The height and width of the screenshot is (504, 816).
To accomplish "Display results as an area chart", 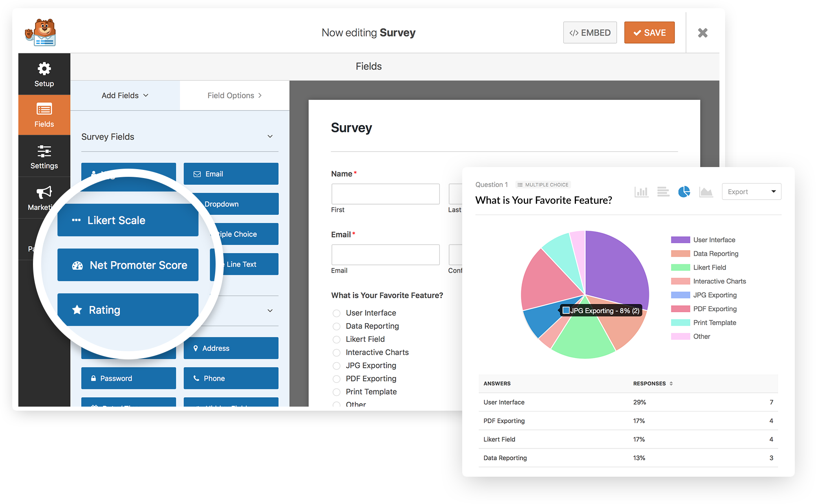I will tap(706, 191).
